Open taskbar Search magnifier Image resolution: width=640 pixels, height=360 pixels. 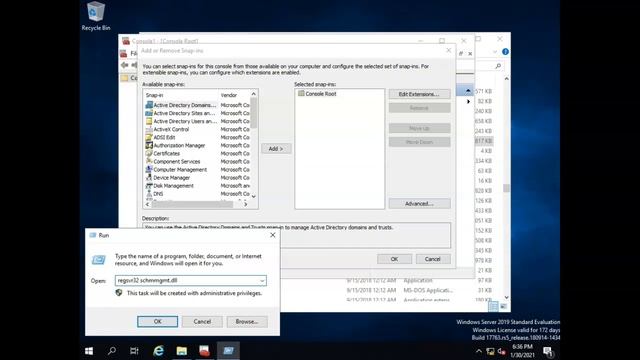point(111,351)
